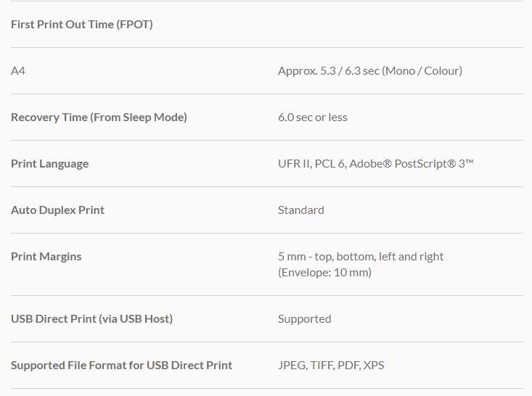Click the TIFF file format text
Viewport: 532px width, 396px height.
322,366
